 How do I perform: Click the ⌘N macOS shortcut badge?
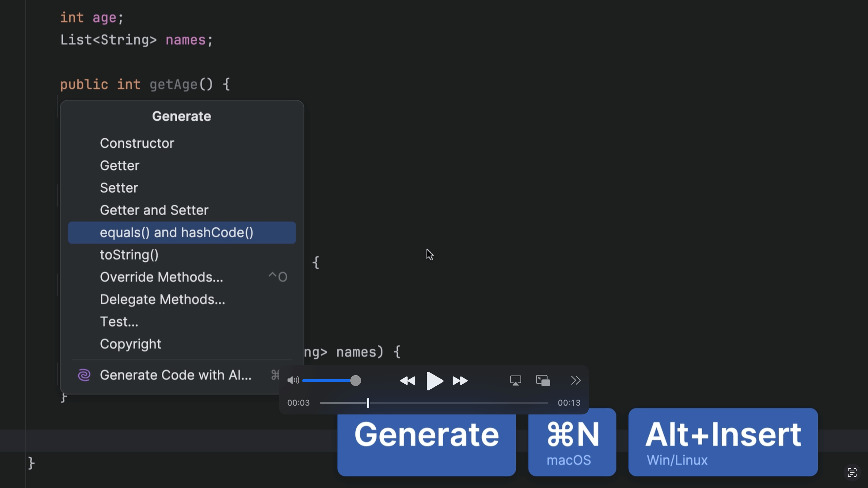click(572, 442)
